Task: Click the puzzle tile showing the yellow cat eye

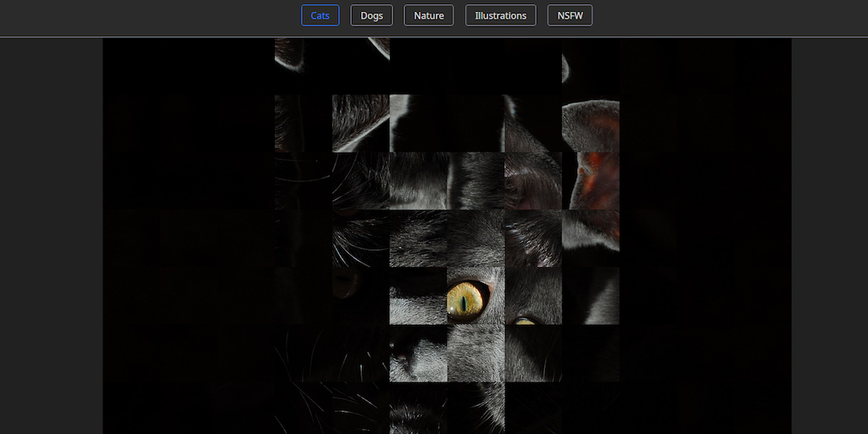Action: click(x=476, y=296)
